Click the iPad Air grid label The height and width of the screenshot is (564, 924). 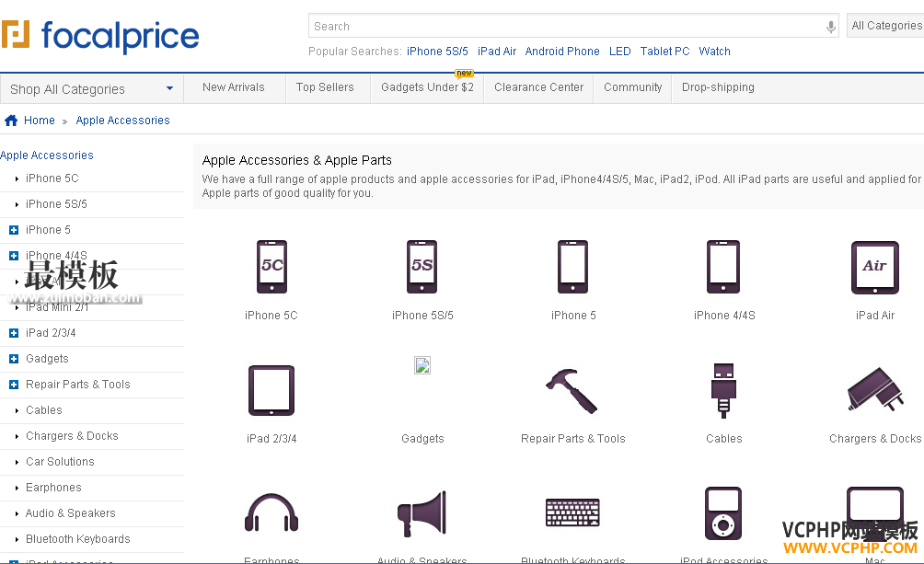coord(875,316)
